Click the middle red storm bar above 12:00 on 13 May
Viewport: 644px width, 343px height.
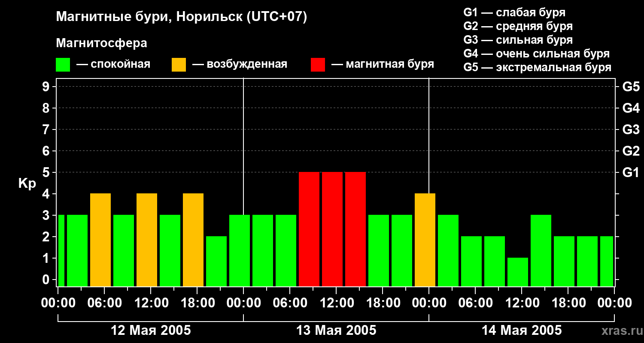click(x=332, y=229)
